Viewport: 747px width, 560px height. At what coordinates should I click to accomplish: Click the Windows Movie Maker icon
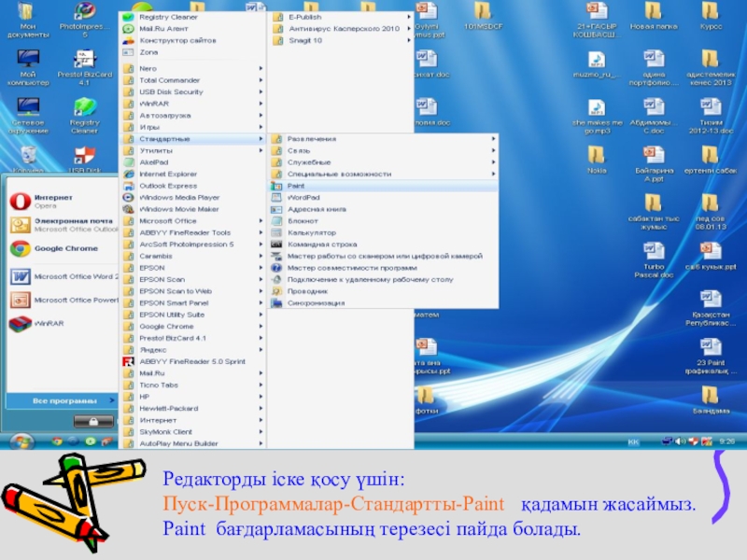pyautogui.click(x=129, y=209)
